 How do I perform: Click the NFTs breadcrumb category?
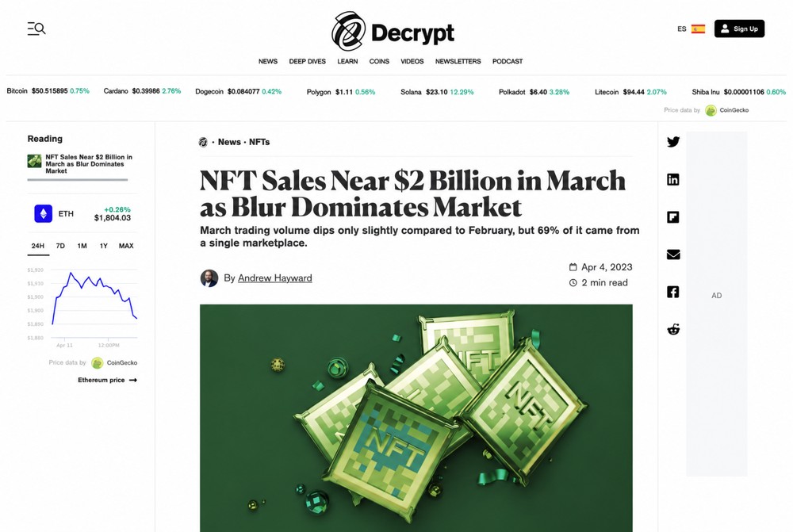[259, 142]
